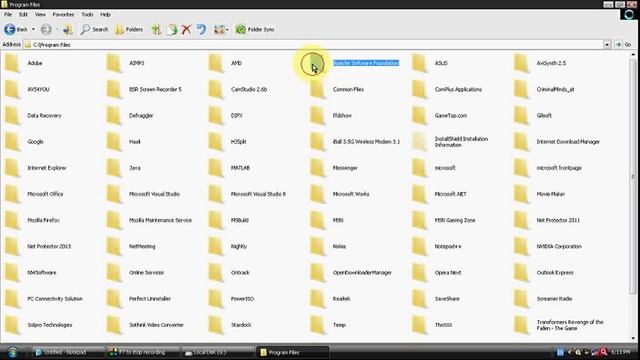
Task: Select the Adobe folder icon
Action: point(13,63)
